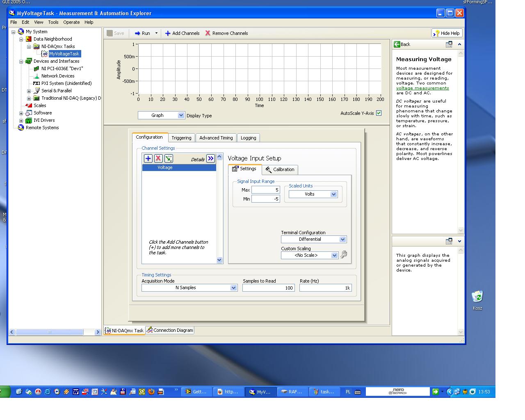
Task: Expand the IVI Drivers node
Action: click(x=21, y=120)
